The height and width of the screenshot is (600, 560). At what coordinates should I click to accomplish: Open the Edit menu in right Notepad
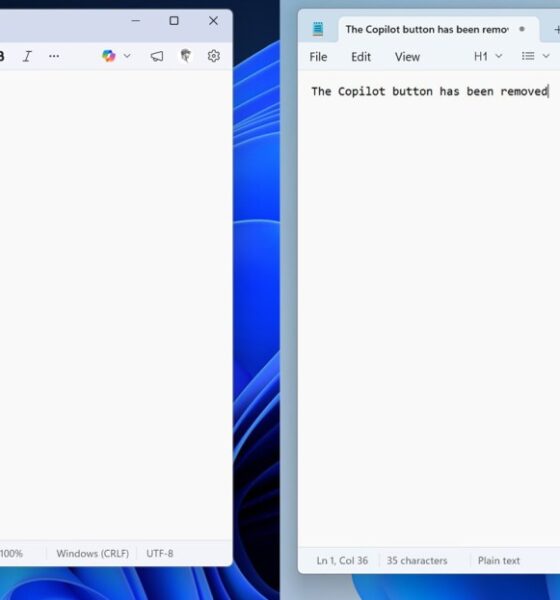tap(361, 57)
